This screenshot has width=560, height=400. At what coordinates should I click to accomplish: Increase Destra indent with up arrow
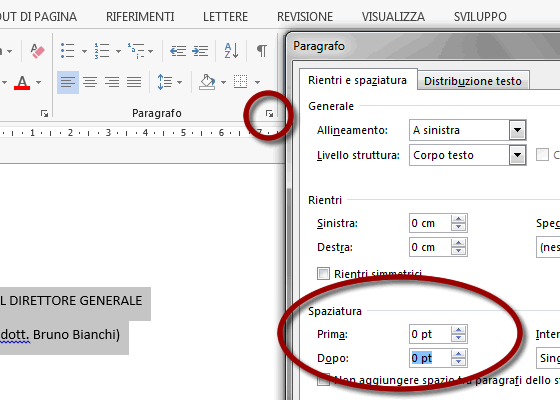459,243
